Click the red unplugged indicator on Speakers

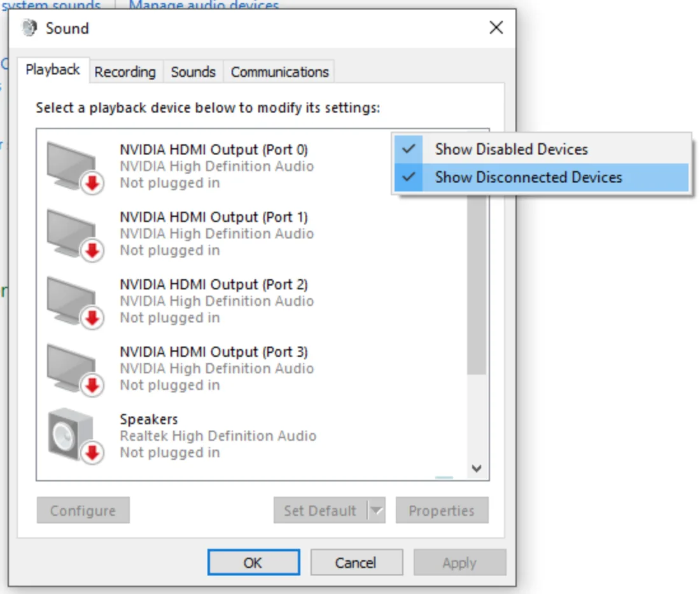coord(91,453)
